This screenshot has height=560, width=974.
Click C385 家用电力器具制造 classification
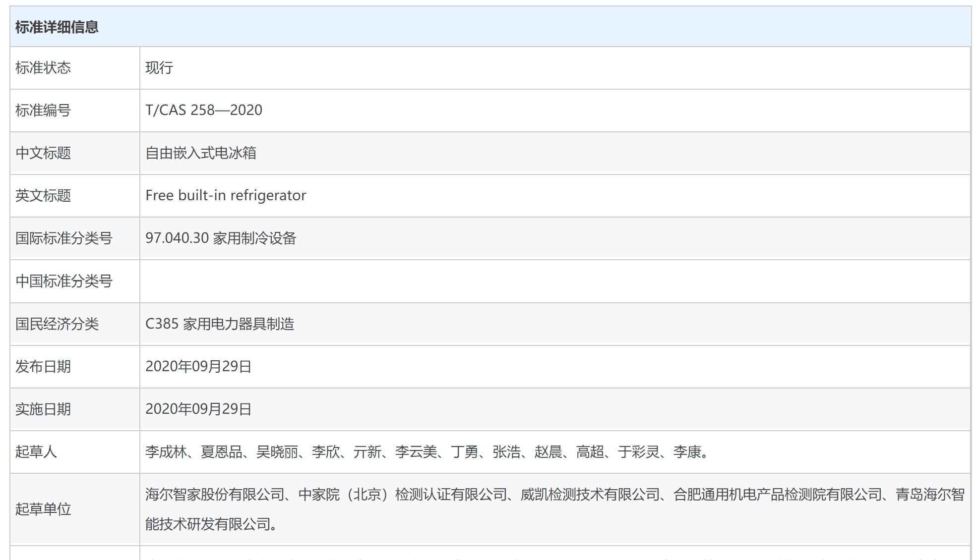[219, 324]
